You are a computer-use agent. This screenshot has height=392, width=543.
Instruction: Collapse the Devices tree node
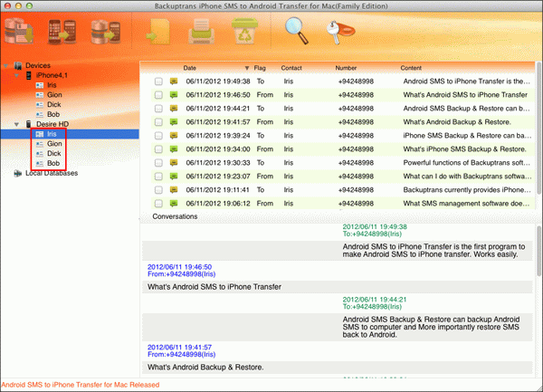coord(6,65)
